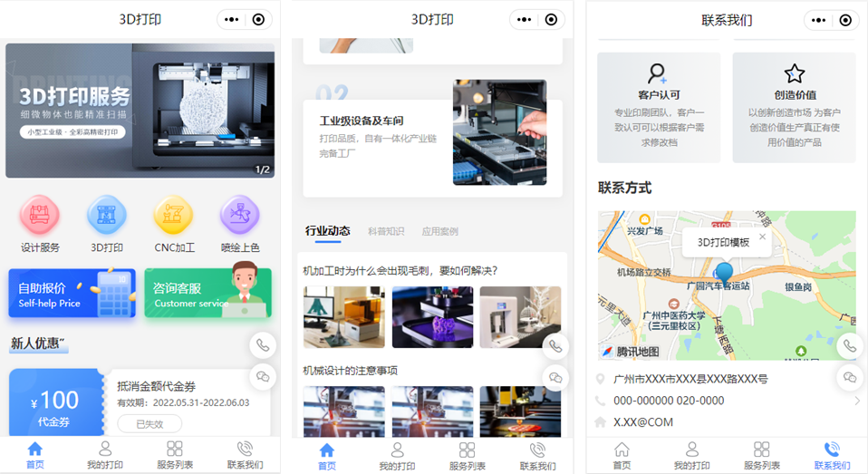The image size is (868, 474).
Task: Click the purple model printer thumbnail
Action: point(432,317)
